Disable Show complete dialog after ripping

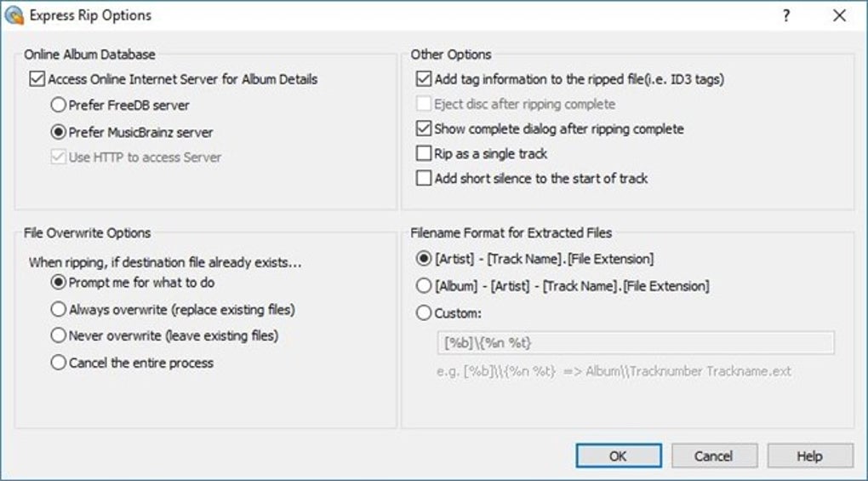424,129
